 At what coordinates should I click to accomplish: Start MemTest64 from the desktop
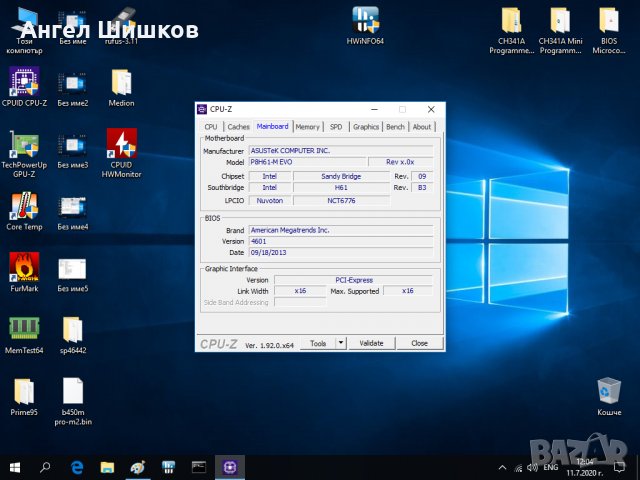pos(23,329)
